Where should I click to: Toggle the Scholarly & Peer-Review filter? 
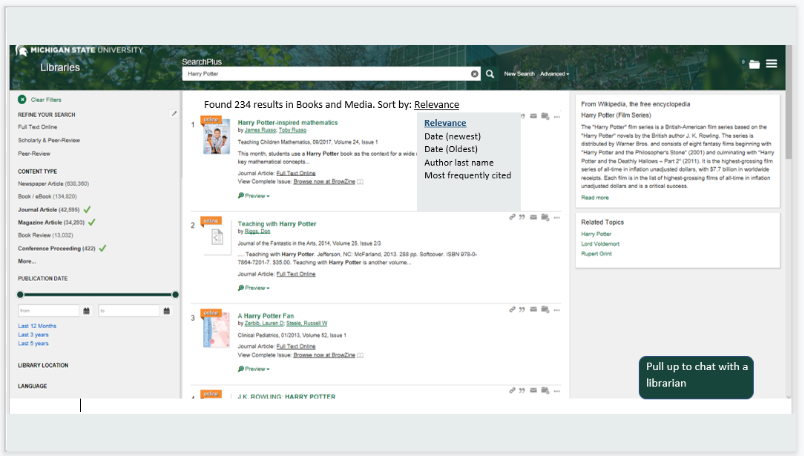click(49, 140)
